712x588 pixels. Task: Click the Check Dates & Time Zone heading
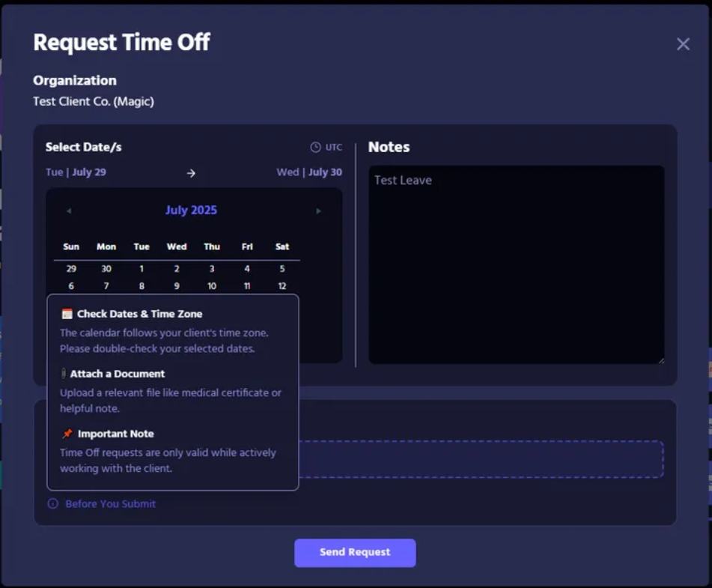140,314
